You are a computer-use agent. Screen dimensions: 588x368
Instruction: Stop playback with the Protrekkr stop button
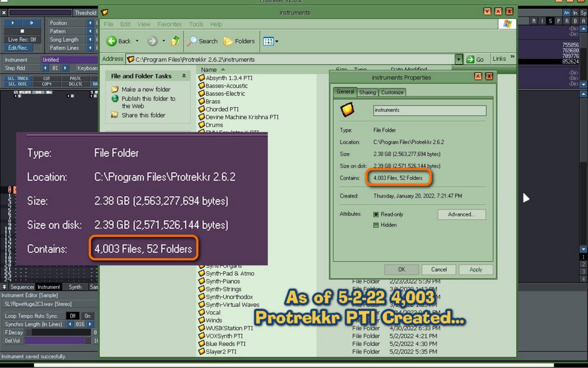tap(22, 31)
